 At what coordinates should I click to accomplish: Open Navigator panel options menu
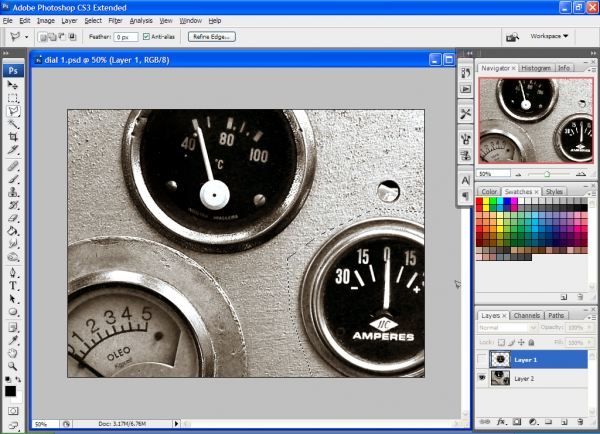pyautogui.click(x=591, y=69)
